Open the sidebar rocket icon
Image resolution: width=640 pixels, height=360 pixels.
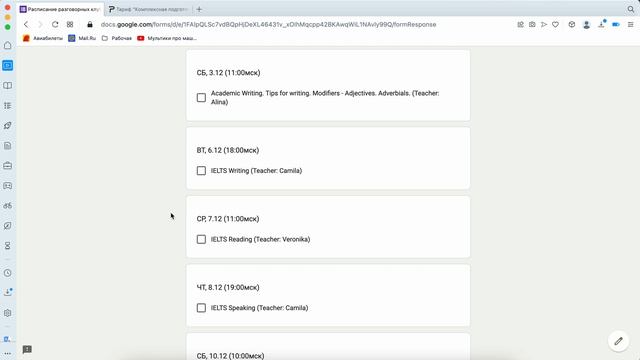8,125
